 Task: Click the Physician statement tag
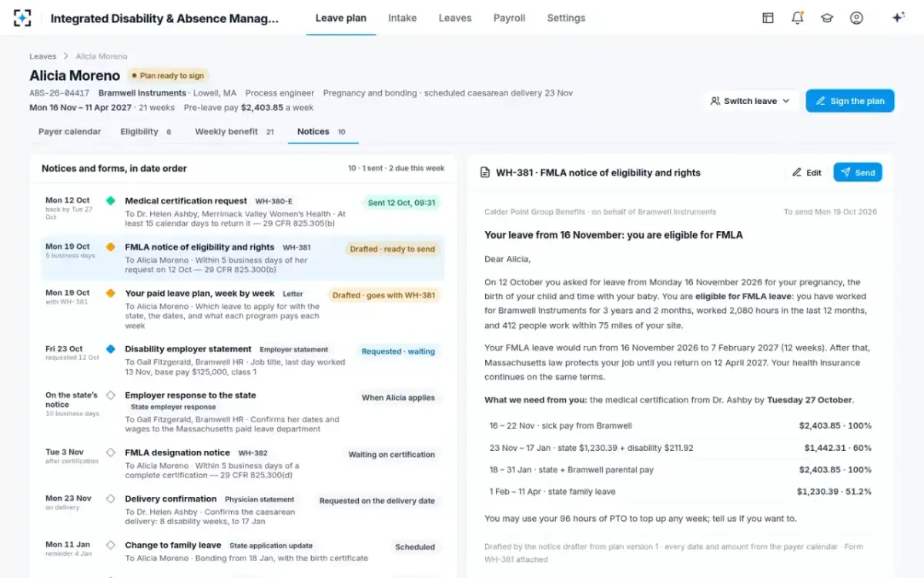click(259, 499)
